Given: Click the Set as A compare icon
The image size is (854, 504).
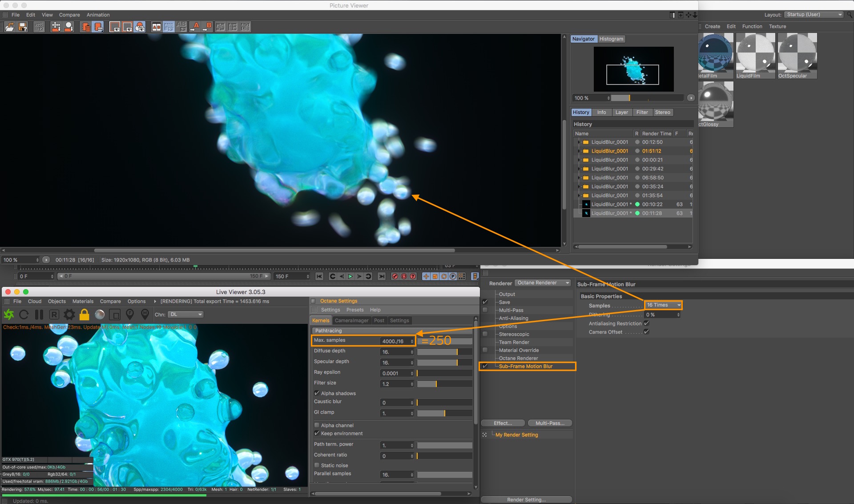Looking at the screenshot, I should (x=196, y=27).
